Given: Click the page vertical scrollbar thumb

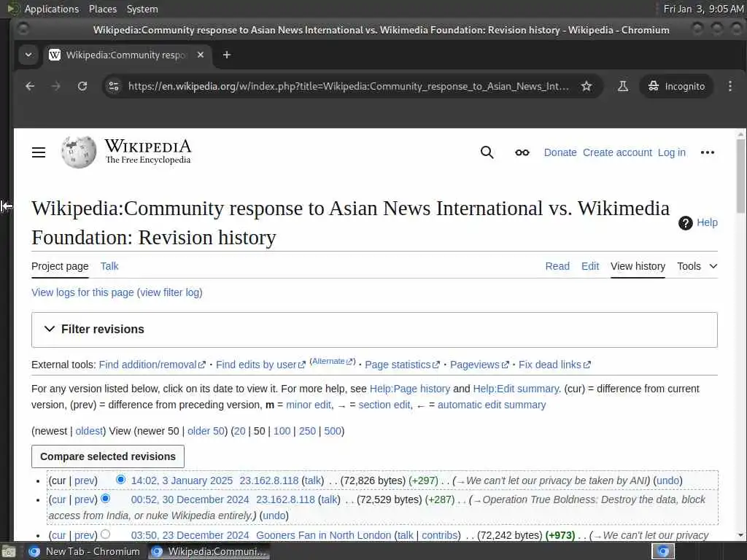Looking at the screenshot, I should coord(740,176).
